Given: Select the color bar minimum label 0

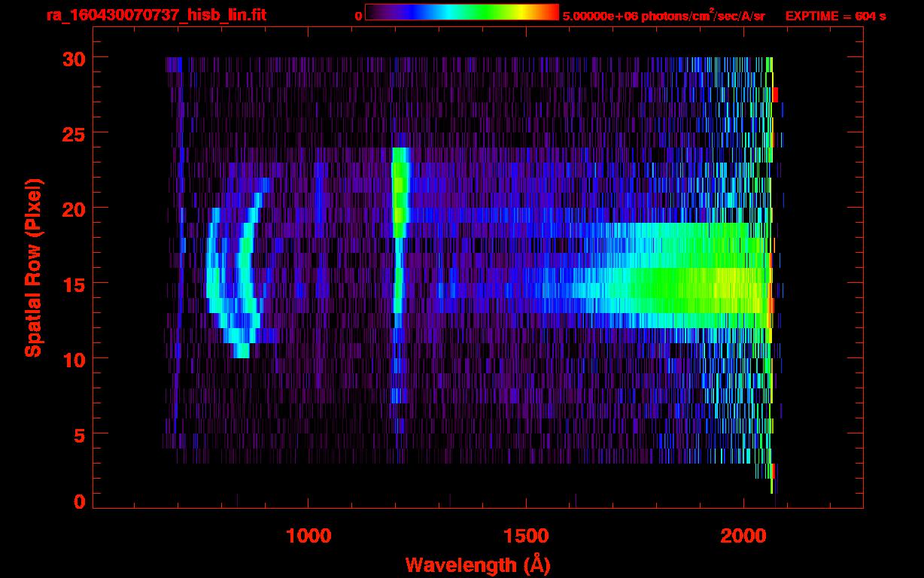Looking at the screenshot, I should click(358, 16).
